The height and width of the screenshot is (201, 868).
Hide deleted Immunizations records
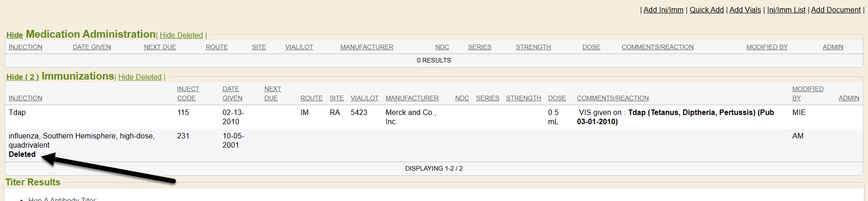(x=140, y=77)
